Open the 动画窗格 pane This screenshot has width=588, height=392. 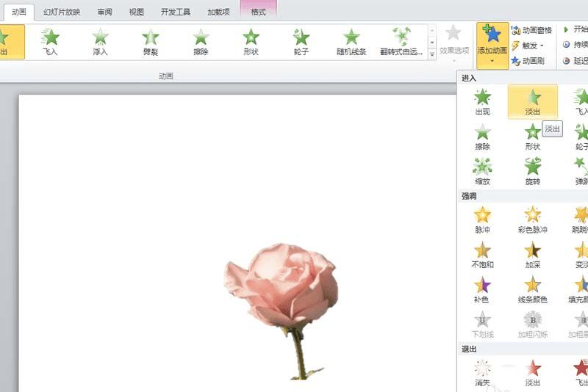(x=531, y=30)
